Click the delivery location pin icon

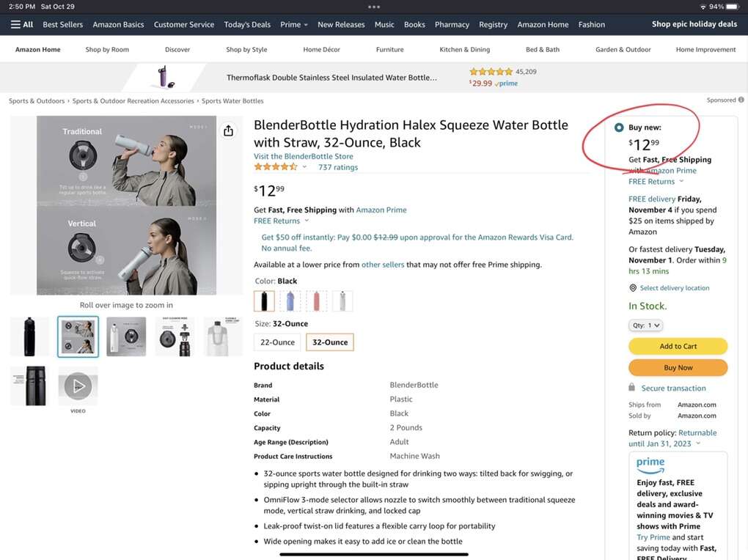tap(633, 288)
